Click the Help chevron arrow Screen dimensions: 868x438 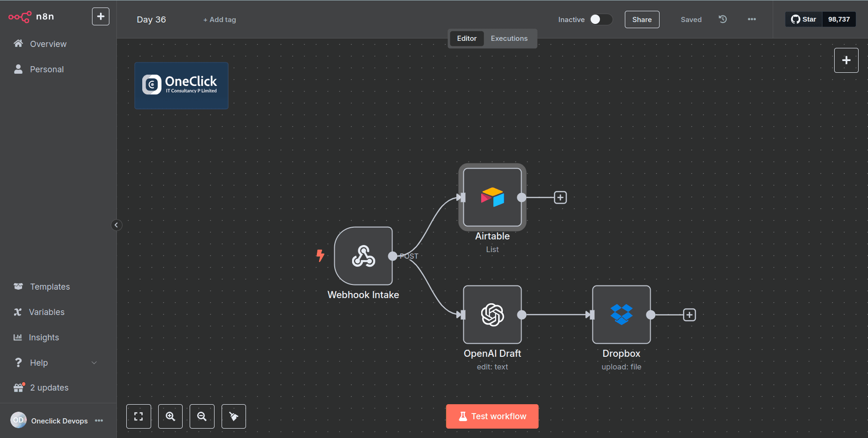[x=94, y=363]
